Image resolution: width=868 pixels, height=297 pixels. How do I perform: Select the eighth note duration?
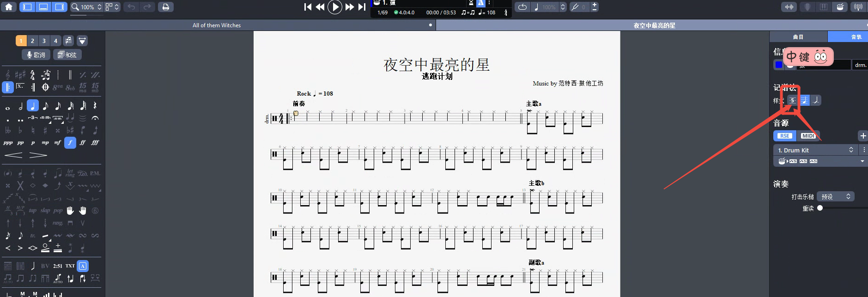pos(45,106)
